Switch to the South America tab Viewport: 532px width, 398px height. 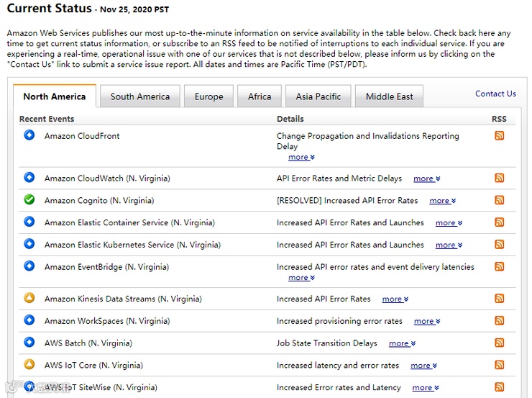pos(140,96)
